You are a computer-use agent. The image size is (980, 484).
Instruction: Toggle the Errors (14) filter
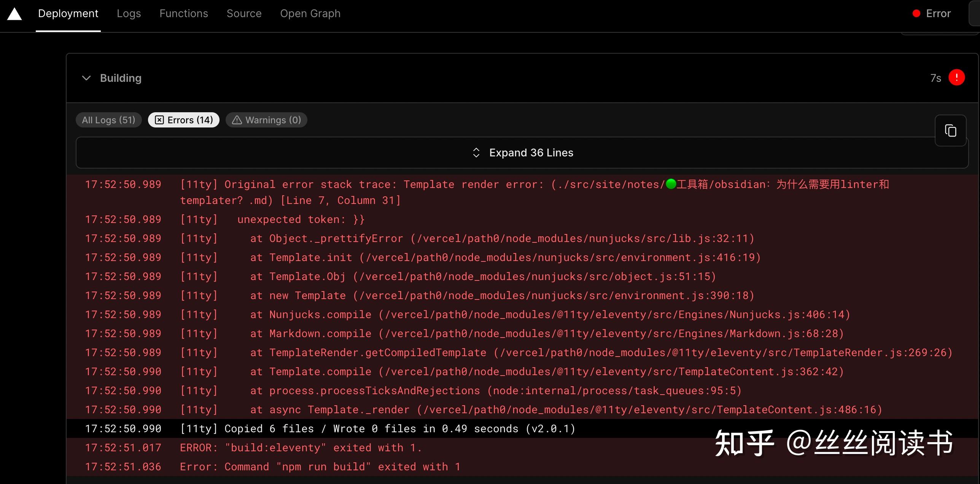pos(190,120)
